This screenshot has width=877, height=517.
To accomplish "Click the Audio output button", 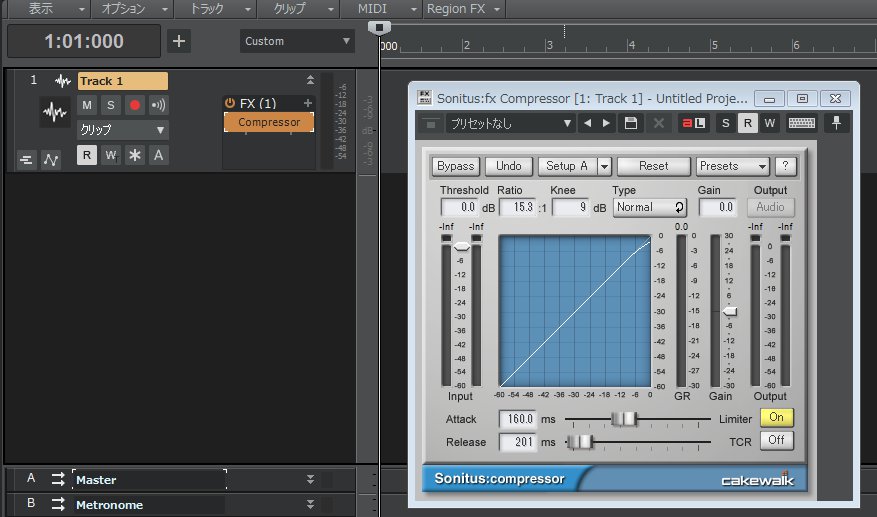I will click(771, 207).
